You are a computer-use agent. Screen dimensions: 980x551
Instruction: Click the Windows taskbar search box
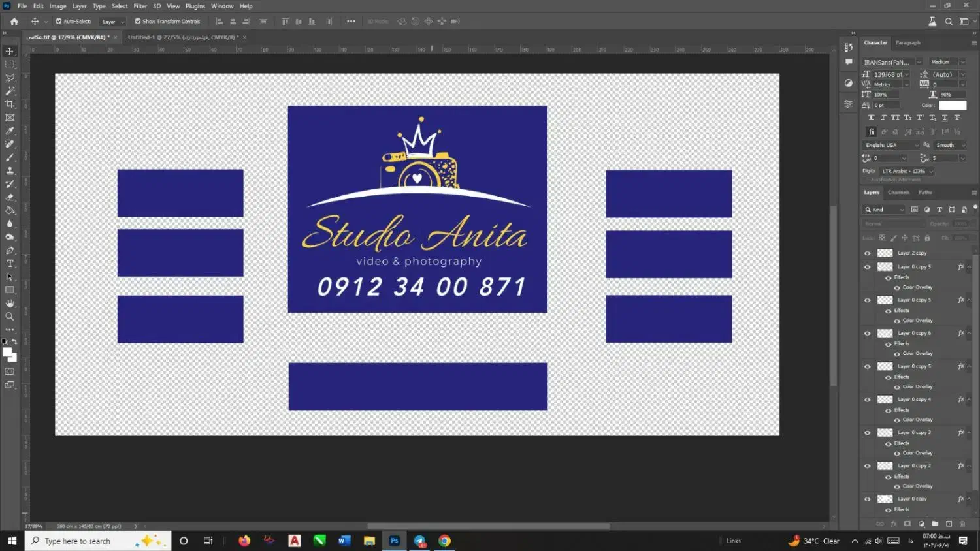pos(98,541)
